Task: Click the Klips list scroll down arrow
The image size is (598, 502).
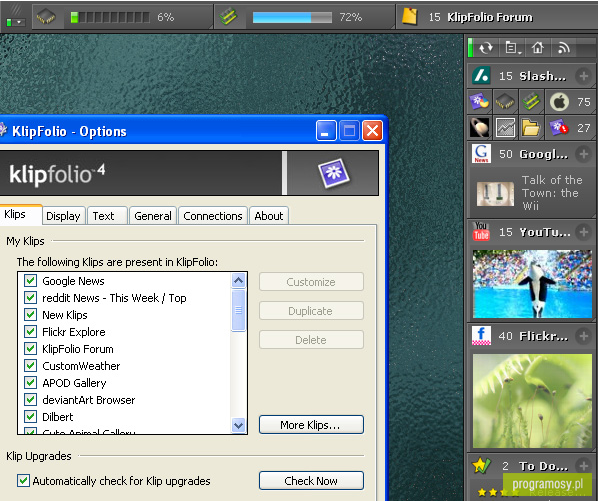Action: (239, 425)
